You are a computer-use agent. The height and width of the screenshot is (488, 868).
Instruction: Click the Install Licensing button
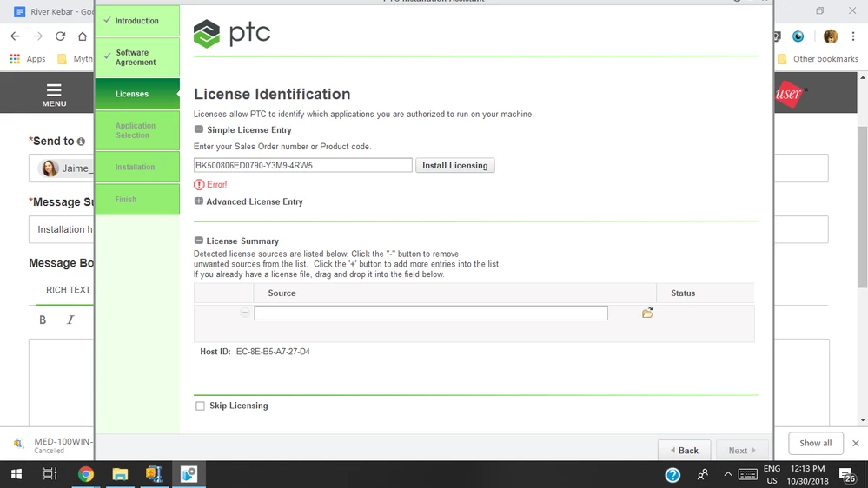[455, 166]
